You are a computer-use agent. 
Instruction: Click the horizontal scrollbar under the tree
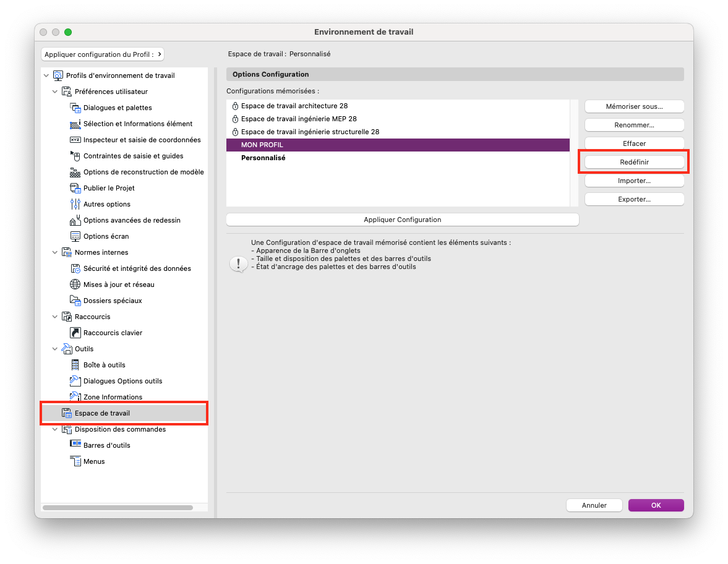click(x=118, y=507)
